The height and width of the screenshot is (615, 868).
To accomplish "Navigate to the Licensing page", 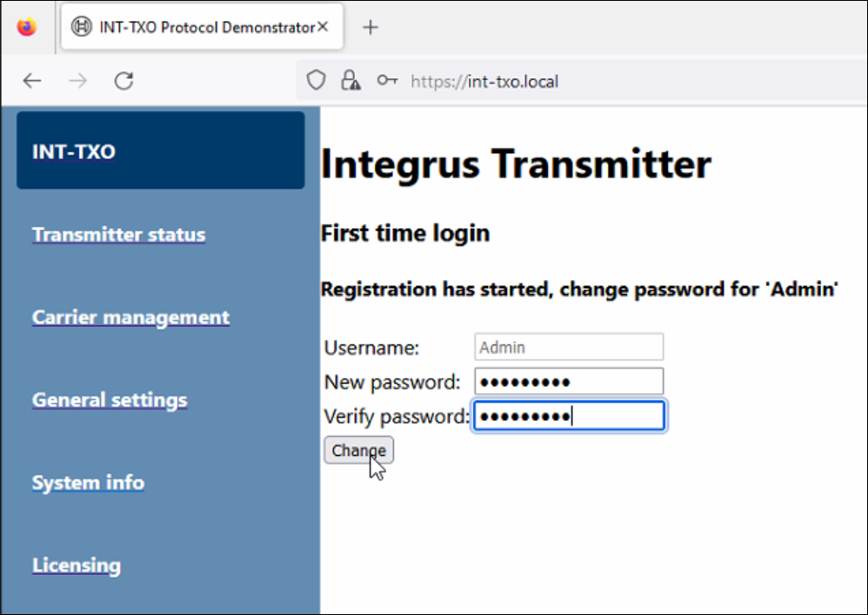I will tap(77, 565).
